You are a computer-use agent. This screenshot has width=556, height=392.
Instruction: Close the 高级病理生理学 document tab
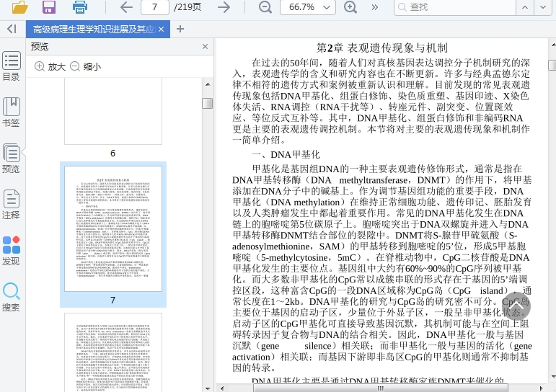162,29
